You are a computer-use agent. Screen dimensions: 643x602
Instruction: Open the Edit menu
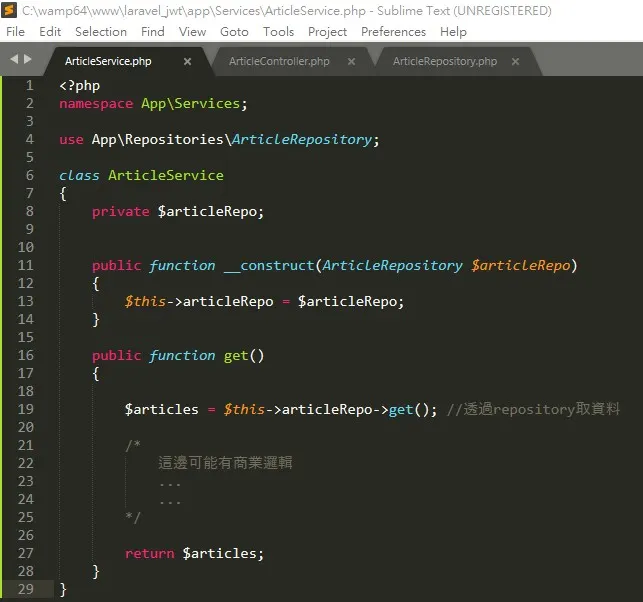(50, 32)
